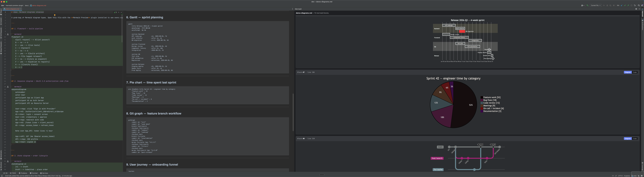Select Diagram view for Block #7

click(628, 72)
